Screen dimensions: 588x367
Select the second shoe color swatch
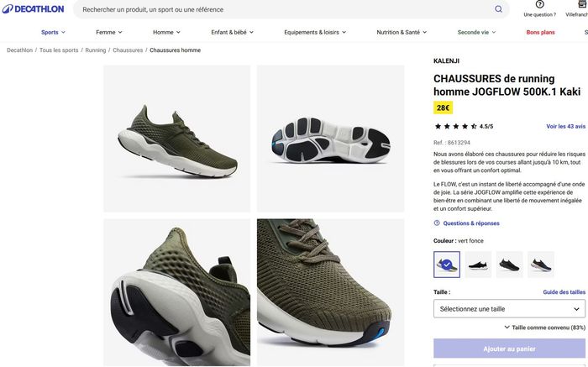point(478,265)
